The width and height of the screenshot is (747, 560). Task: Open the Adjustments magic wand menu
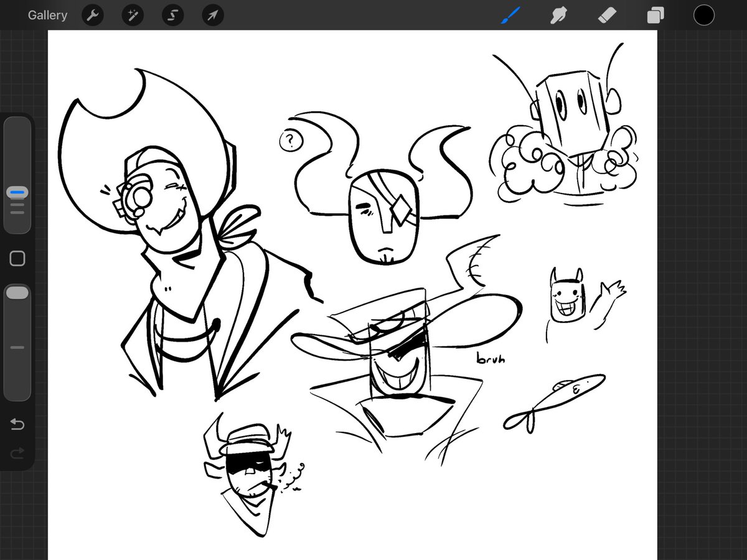[x=133, y=16]
